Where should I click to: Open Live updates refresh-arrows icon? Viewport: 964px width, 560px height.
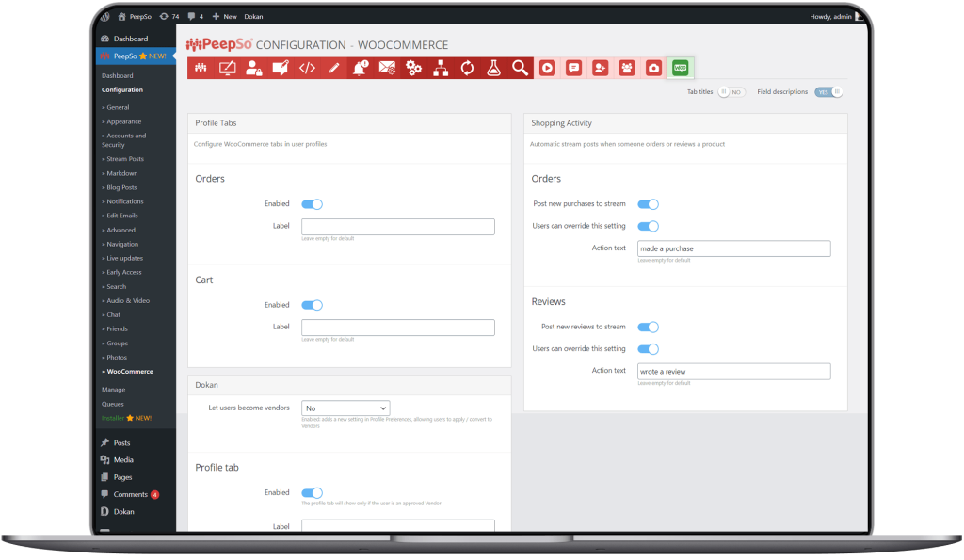467,68
